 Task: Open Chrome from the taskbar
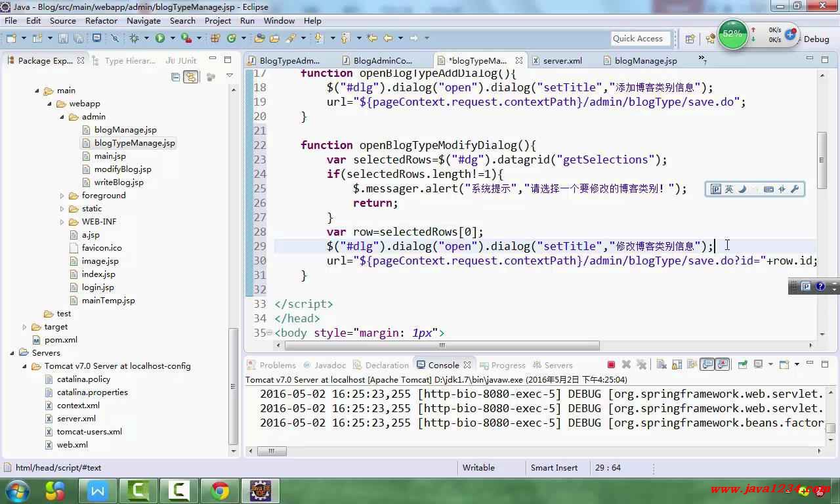pos(220,490)
